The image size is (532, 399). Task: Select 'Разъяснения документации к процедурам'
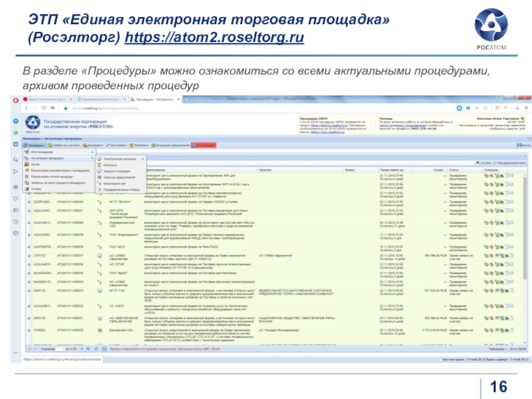(59, 170)
